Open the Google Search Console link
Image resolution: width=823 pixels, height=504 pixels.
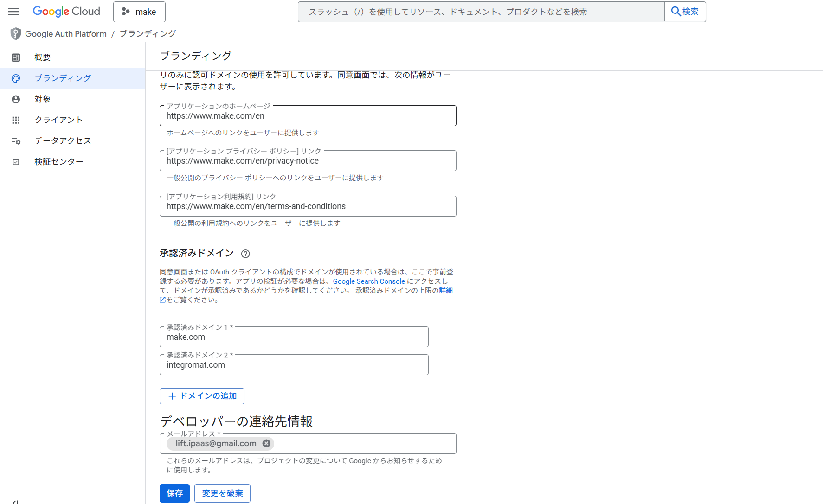point(369,281)
